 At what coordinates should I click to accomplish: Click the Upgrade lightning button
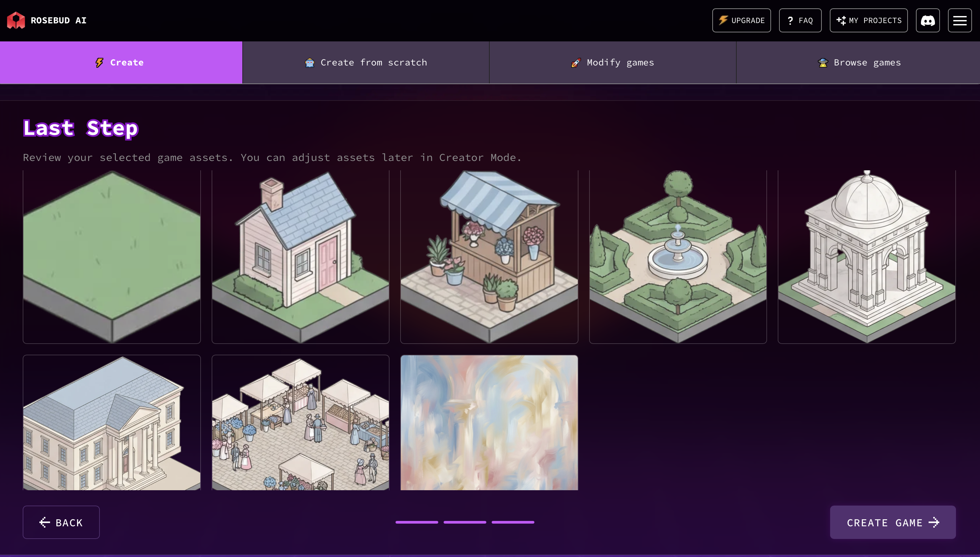(x=741, y=20)
